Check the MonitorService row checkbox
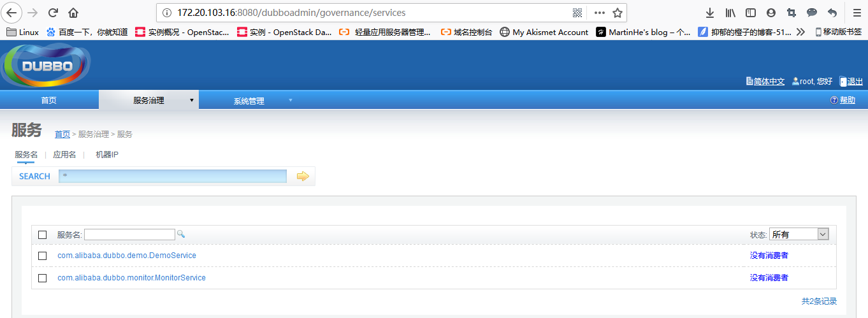The width and height of the screenshot is (868, 318). click(43, 278)
